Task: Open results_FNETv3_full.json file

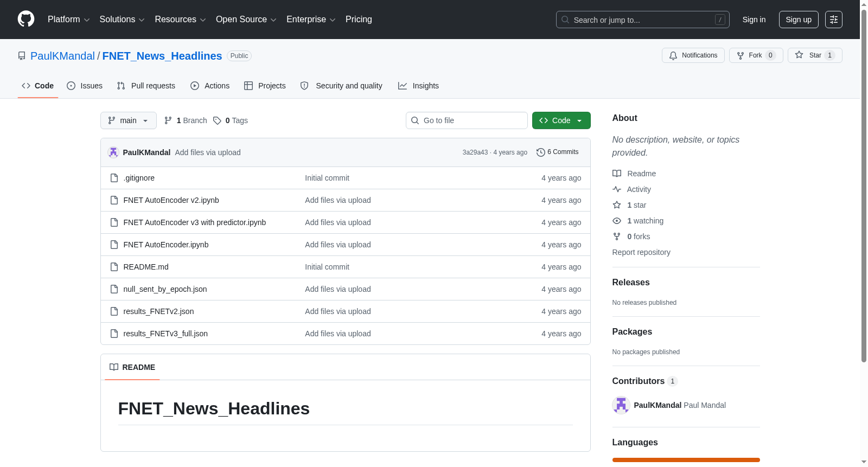Action: coord(165,334)
